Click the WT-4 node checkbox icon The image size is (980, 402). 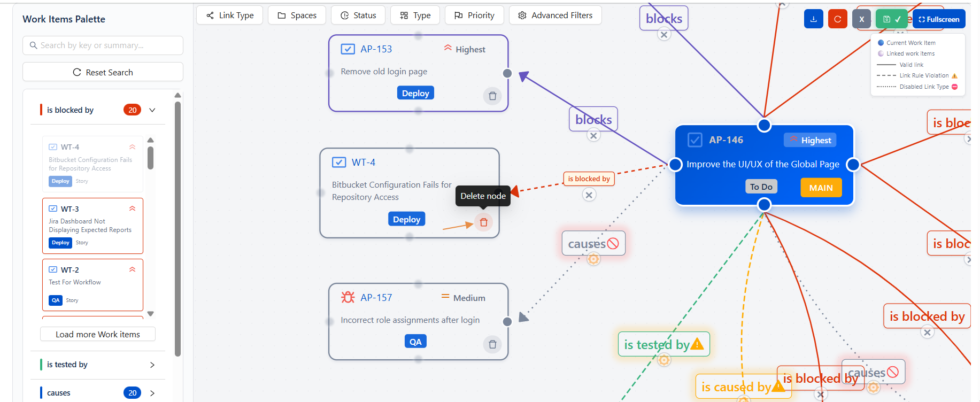click(x=339, y=163)
